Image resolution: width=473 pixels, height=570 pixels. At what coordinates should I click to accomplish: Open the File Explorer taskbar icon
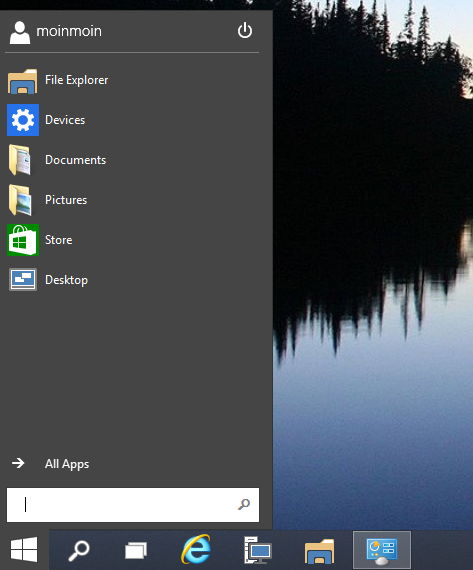[x=319, y=551]
